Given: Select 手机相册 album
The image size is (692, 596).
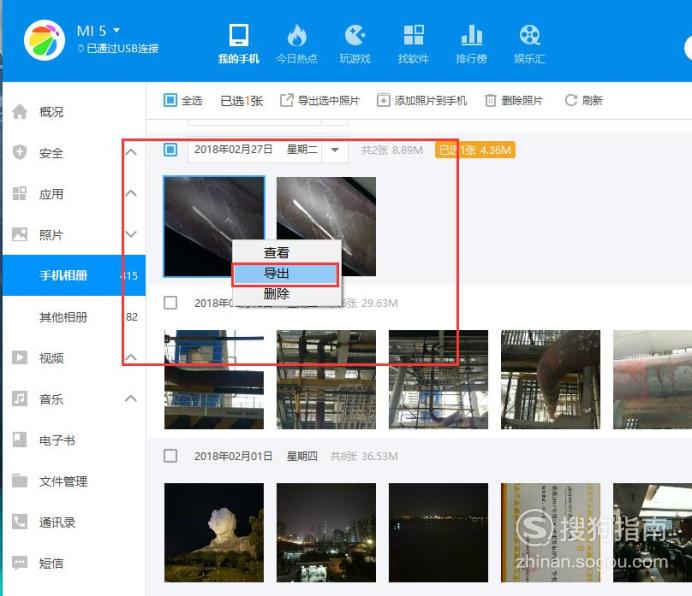Looking at the screenshot, I should click(74, 275).
